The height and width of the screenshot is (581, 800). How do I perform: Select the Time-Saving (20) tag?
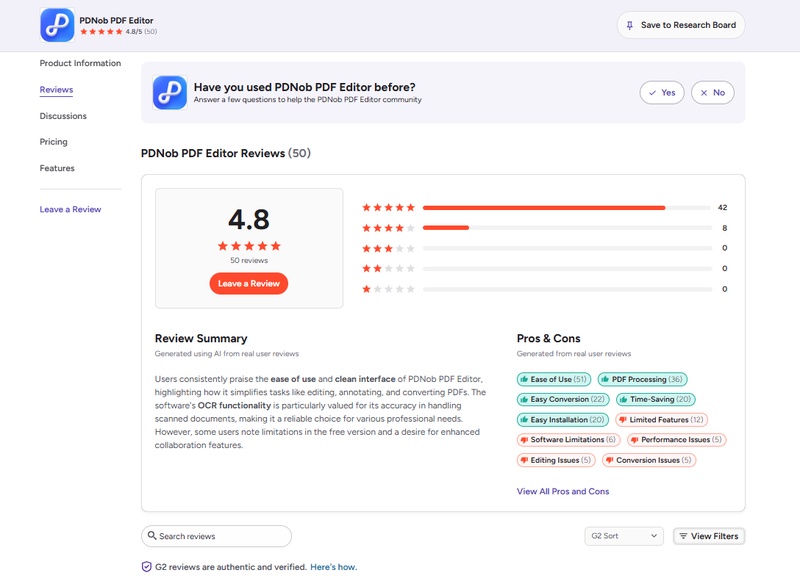coord(656,399)
